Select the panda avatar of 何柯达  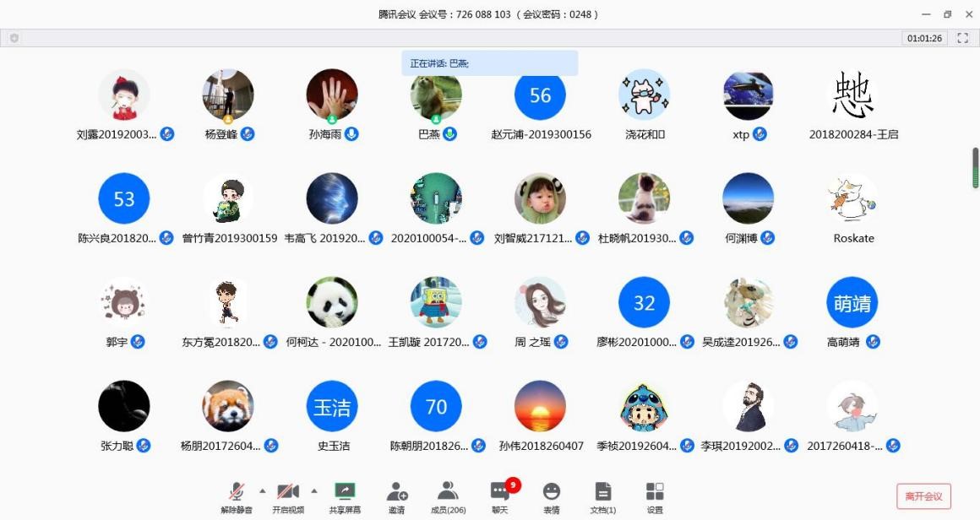click(x=332, y=302)
